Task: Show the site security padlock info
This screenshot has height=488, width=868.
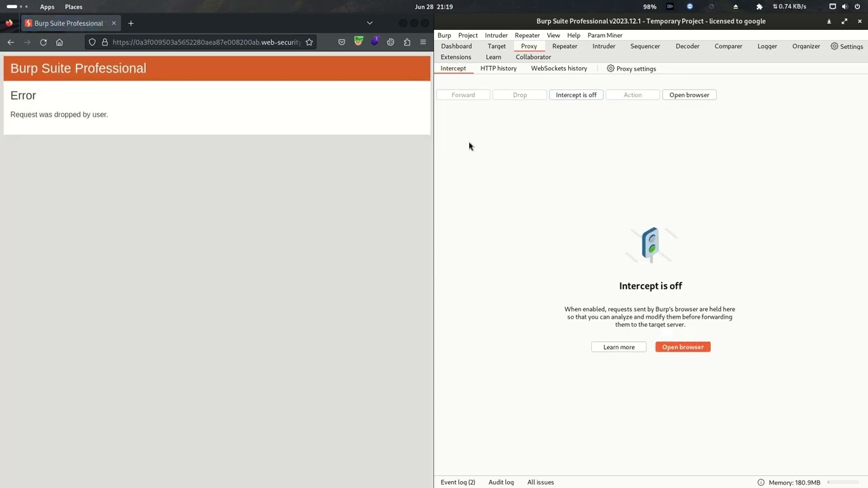Action: (x=104, y=42)
